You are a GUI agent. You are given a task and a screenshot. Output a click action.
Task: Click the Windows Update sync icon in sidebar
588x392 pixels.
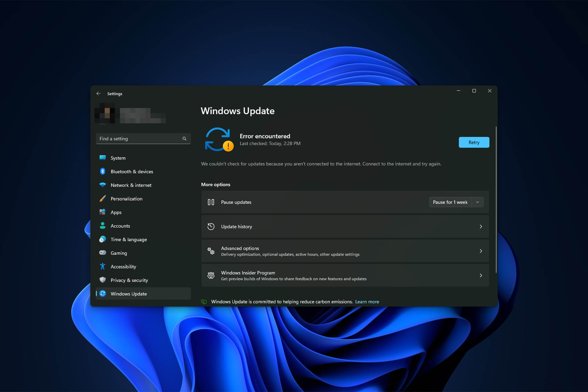[103, 293]
